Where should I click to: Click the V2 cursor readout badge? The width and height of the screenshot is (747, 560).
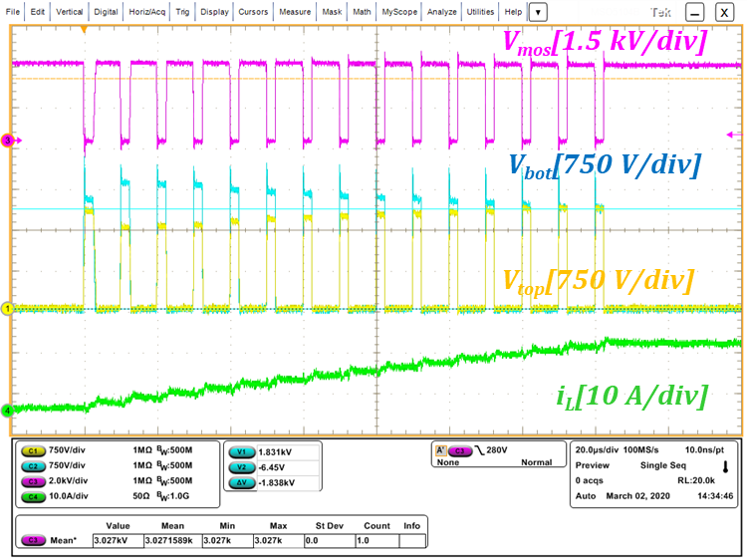click(241, 466)
